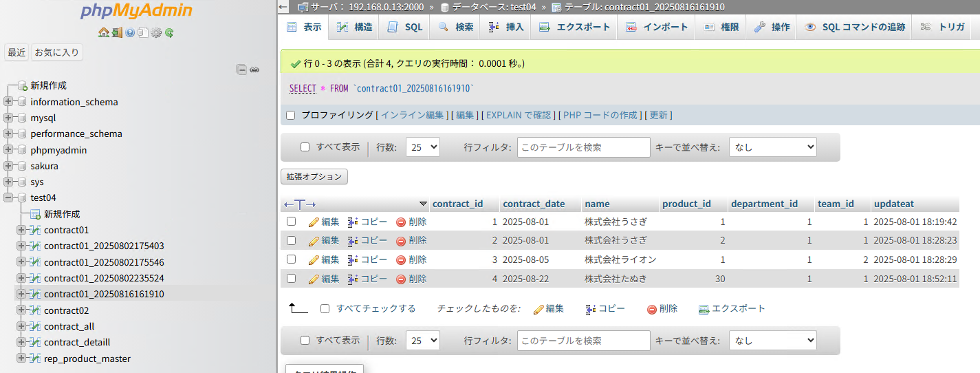
Task: Expand the contract02 table node
Action: coord(21,310)
